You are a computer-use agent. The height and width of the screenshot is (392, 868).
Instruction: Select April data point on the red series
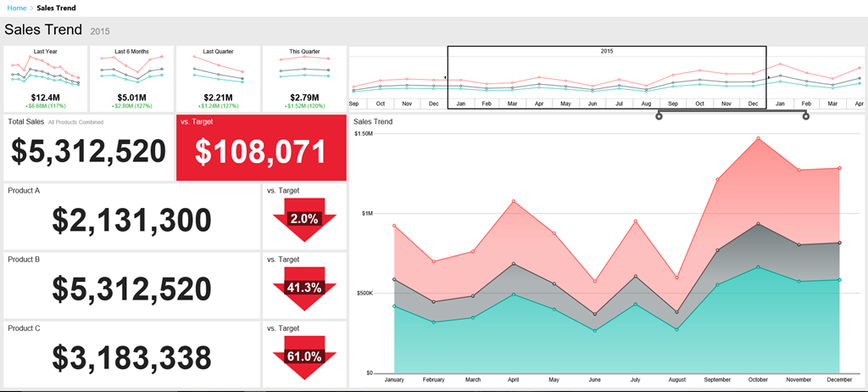click(513, 201)
